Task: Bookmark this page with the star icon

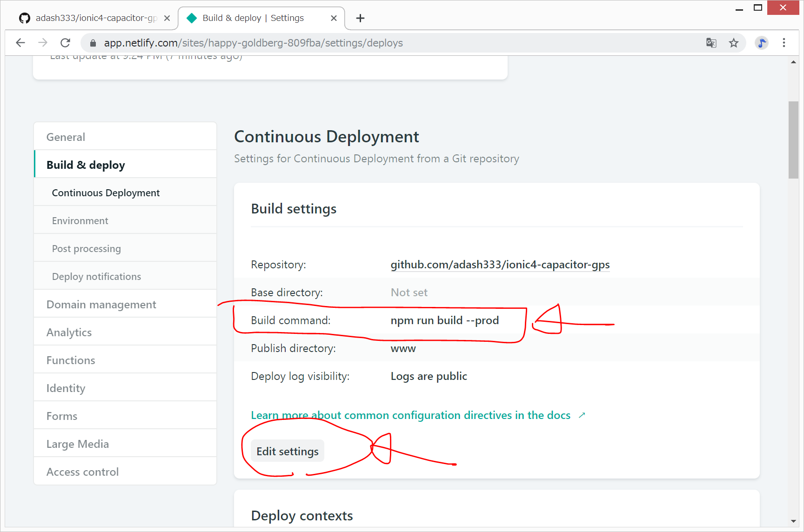Action: (x=734, y=43)
